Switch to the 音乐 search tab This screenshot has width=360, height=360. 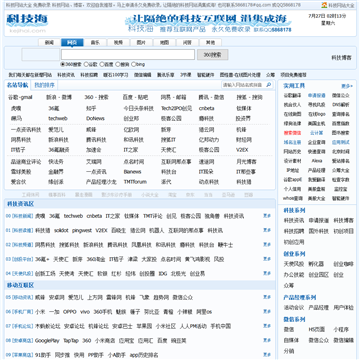point(95,43)
